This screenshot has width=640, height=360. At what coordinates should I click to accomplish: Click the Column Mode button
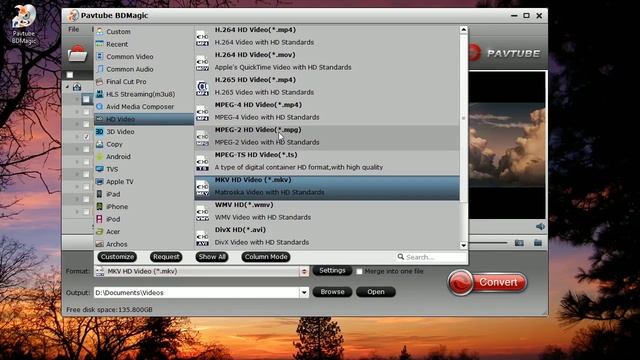[x=266, y=257]
